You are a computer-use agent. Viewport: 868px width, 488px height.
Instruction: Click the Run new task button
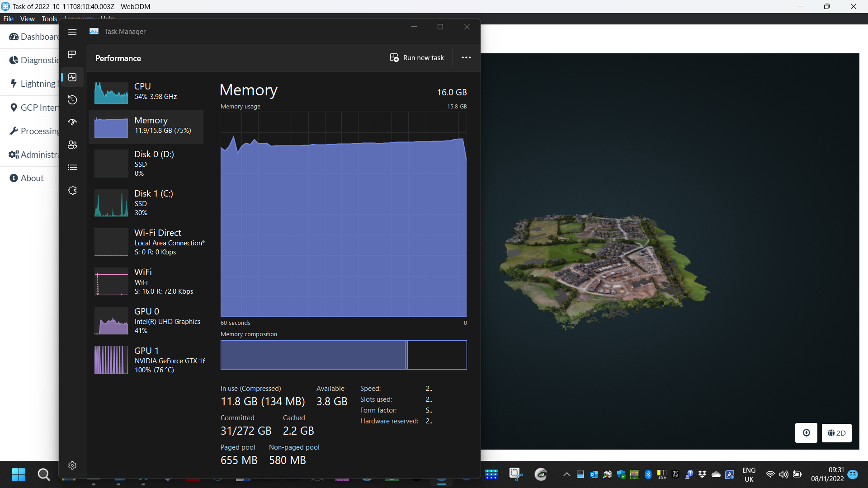point(416,57)
